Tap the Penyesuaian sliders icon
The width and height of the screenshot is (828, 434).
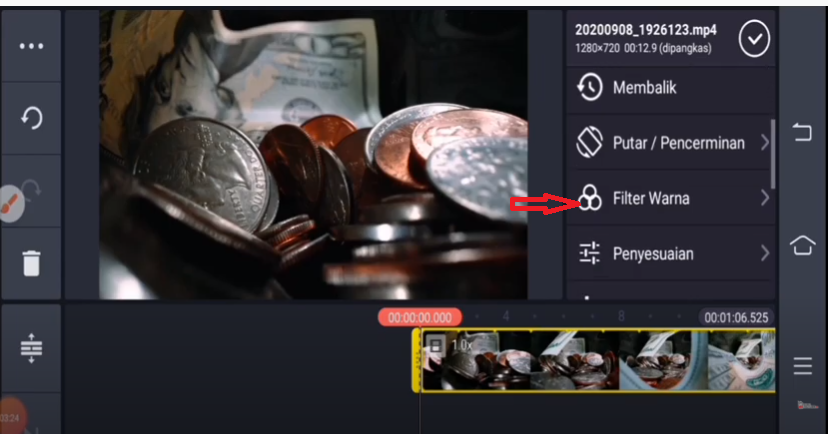590,254
